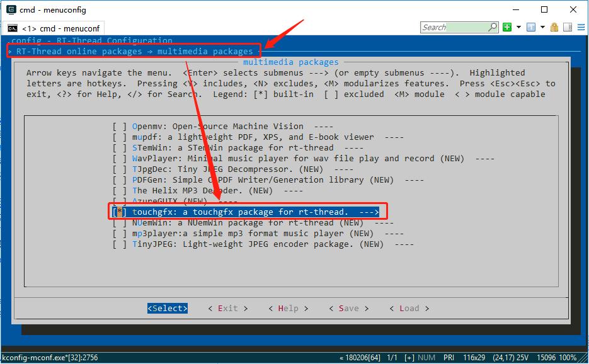Viewport: 589px width, 364px height.
Task: Open the three-line hamburger menu icon
Action: tap(581, 27)
